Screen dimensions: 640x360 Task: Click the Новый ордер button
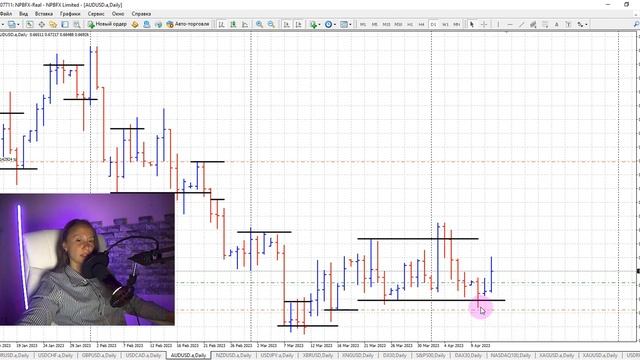(107, 24)
